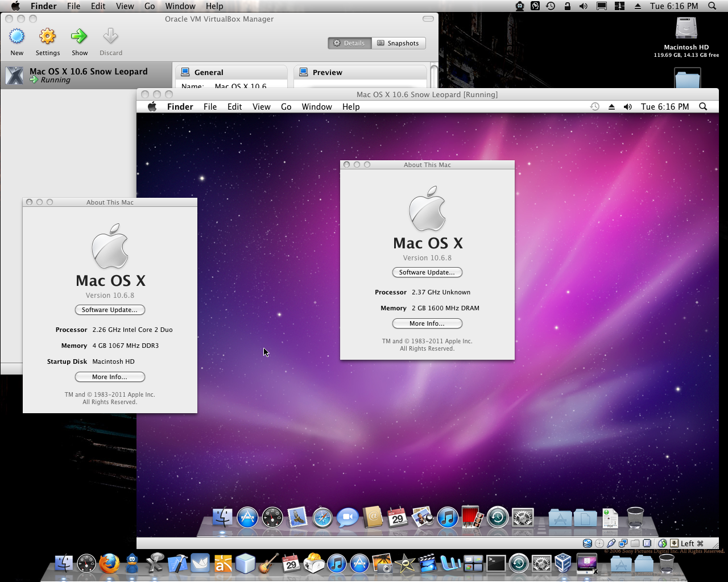Image resolution: width=728 pixels, height=582 pixels.
Task: Open host volume control in menu bar
Action: click(583, 6)
